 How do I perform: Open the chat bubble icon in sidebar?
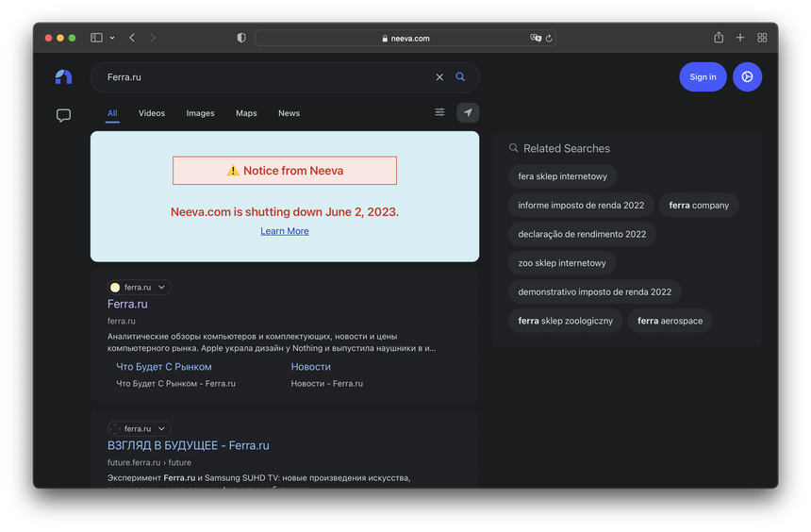[63, 116]
